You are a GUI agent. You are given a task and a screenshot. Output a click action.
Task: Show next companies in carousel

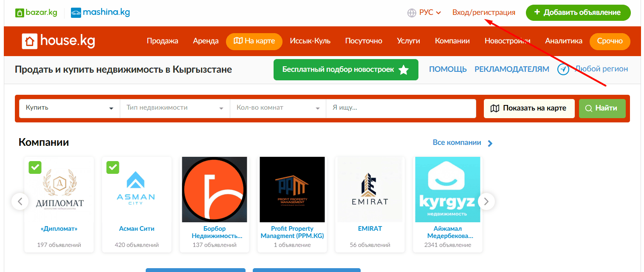point(486,201)
